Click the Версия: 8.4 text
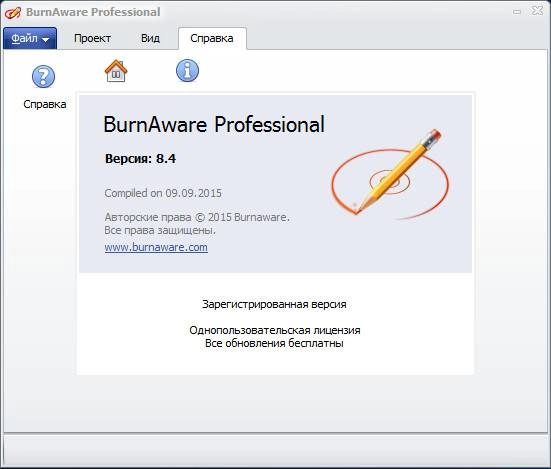 coord(141,159)
